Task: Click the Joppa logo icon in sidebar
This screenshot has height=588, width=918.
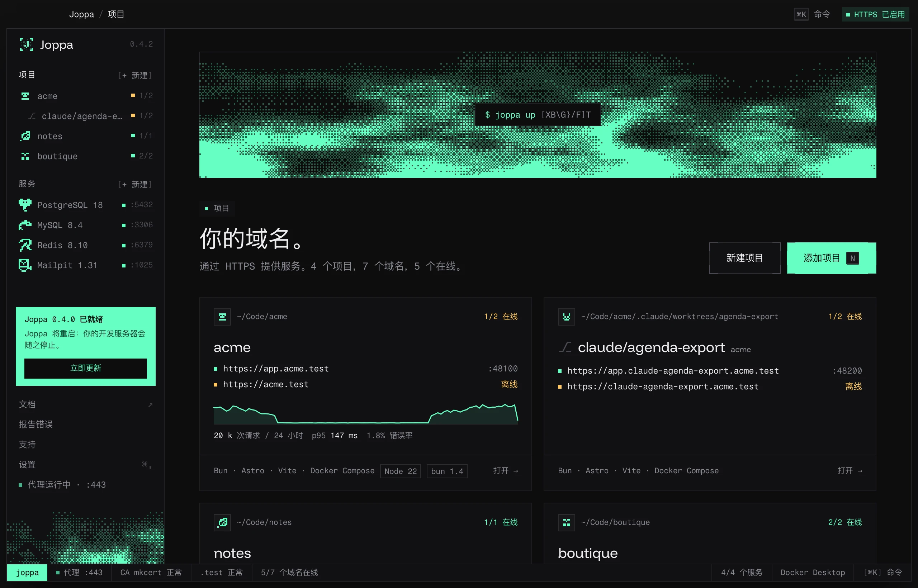Action: coord(26,45)
